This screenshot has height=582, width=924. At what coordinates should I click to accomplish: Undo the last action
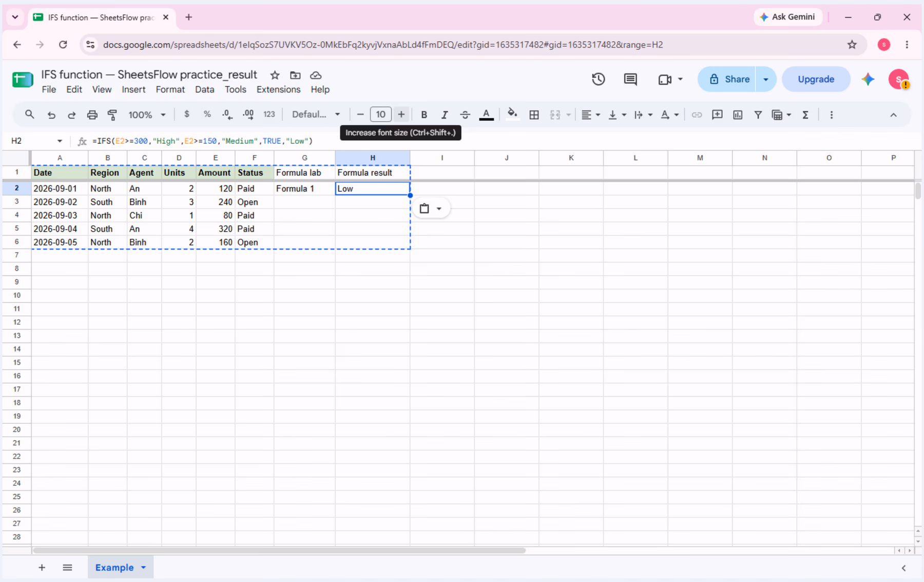[x=51, y=115]
